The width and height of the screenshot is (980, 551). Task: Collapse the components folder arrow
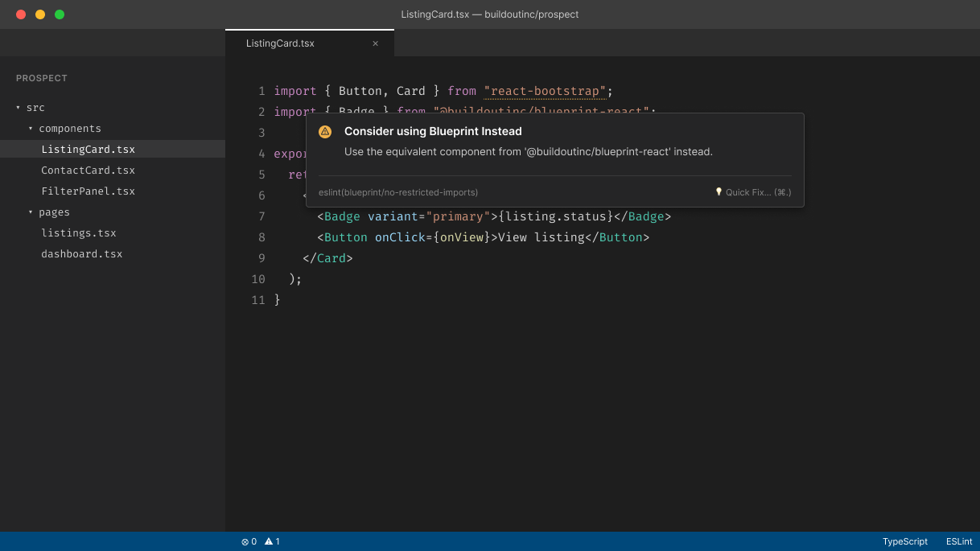(x=31, y=129)
